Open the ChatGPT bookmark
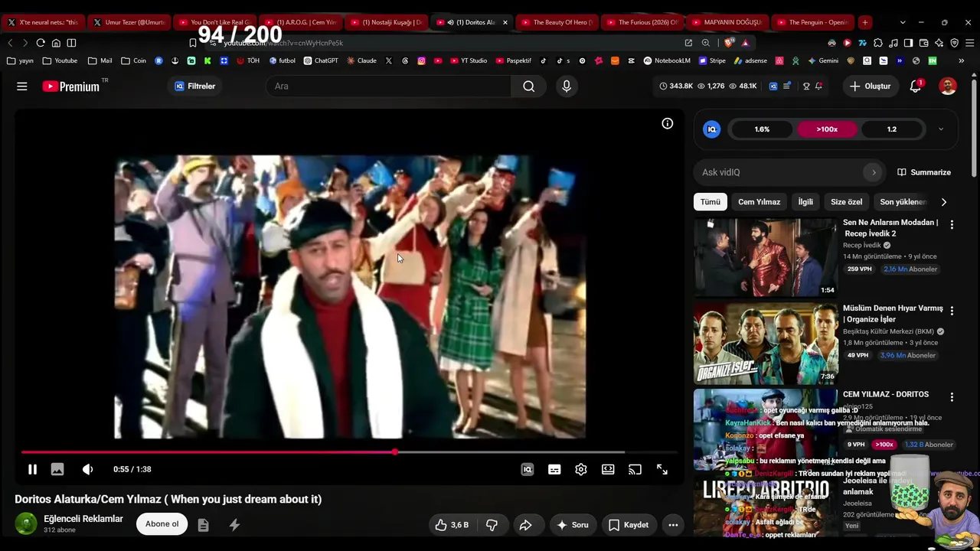This screenshot has width=980, height=551. tap(321, 60)
